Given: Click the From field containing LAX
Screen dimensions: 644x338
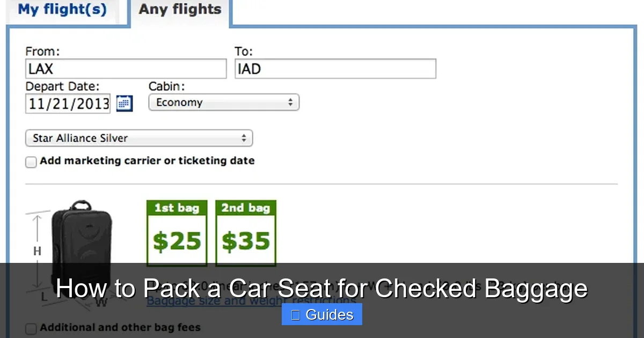Looking at the screenshot, I should [x=125, y=68].
